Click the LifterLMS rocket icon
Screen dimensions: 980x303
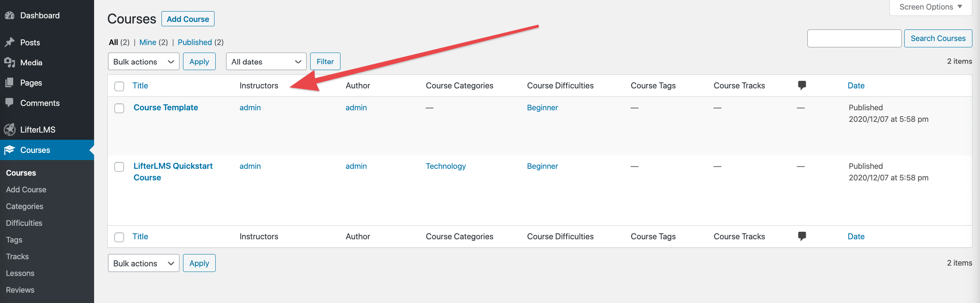(x=10, y=129)
